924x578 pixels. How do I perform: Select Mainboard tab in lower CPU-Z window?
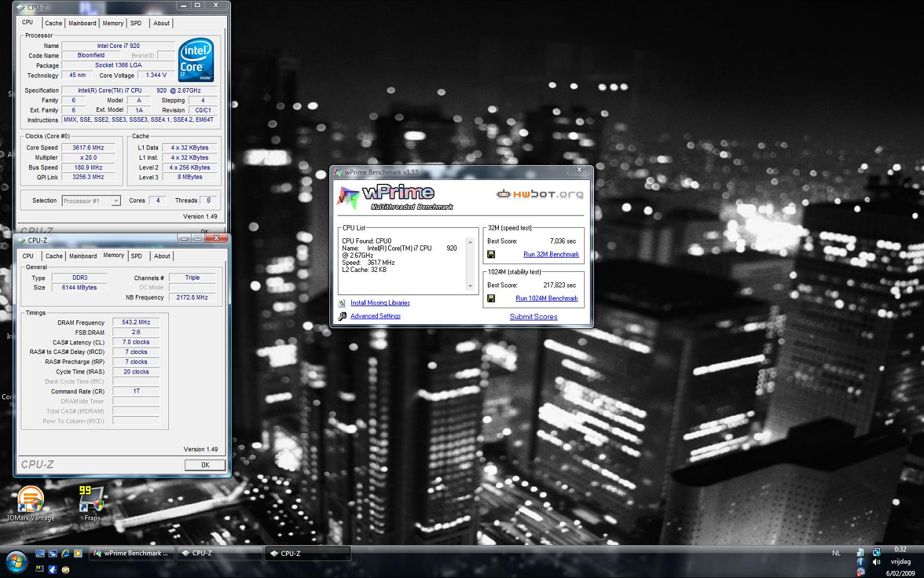click(83, 256)
